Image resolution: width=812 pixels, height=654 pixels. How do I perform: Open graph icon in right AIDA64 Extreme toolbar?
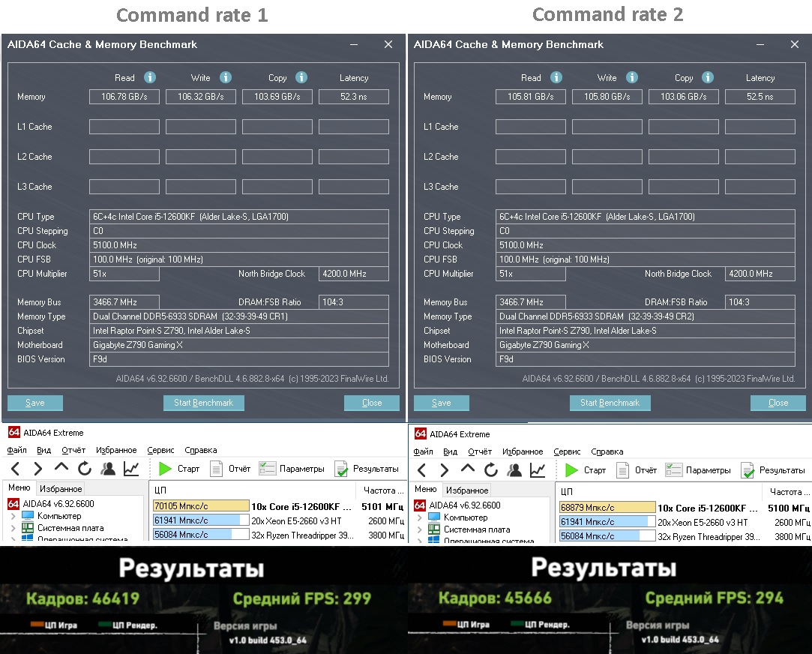tap(538, 470)
